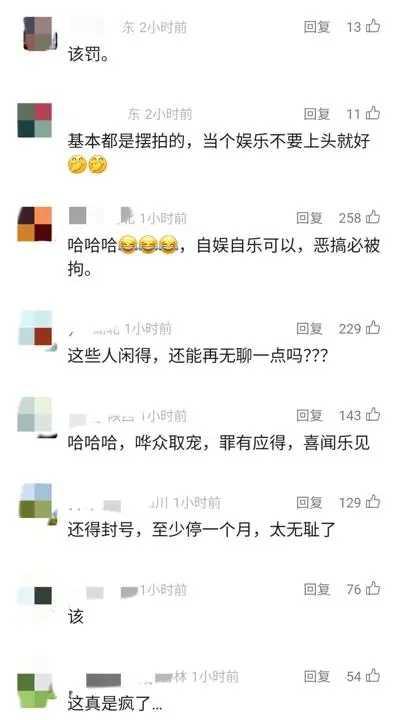The height and width of the screenshot is (720, 404).
Task: Open the orange-brown avatar of '哈哈哈' commenter
Action: click(35, 224)
